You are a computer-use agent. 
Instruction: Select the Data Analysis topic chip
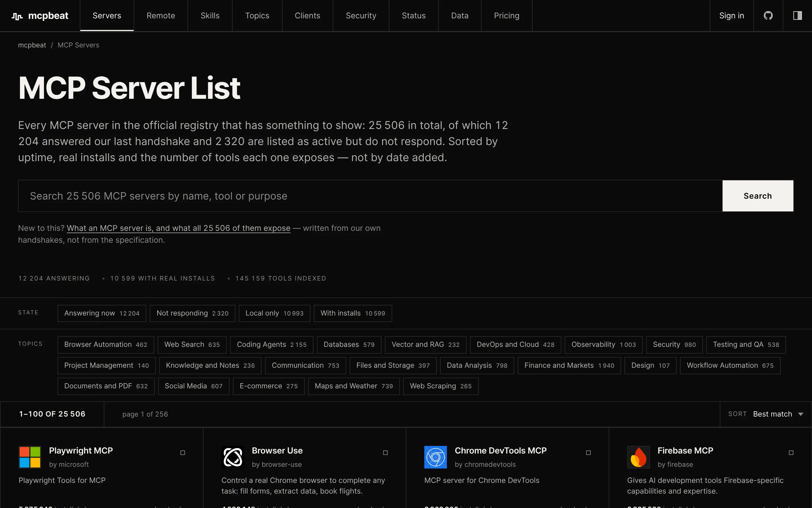point(477,365)
